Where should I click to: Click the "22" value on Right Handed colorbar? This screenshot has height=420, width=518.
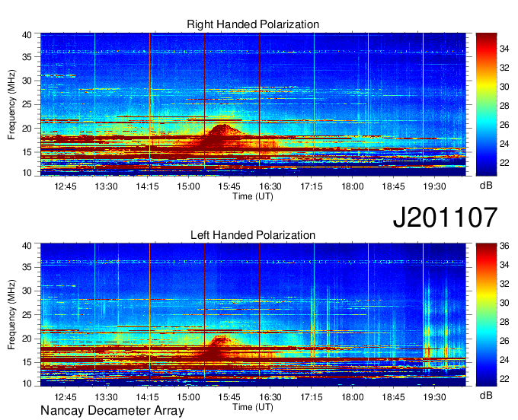(x=504, y=163)
